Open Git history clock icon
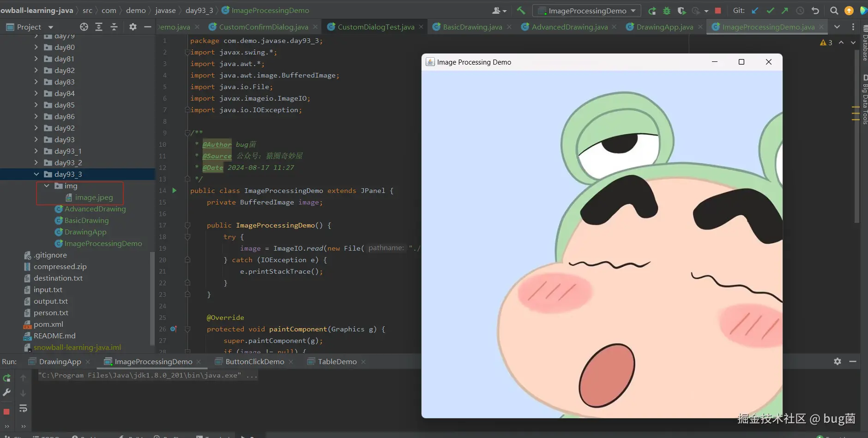Screen dimensions: 868x438 [800, 11]
